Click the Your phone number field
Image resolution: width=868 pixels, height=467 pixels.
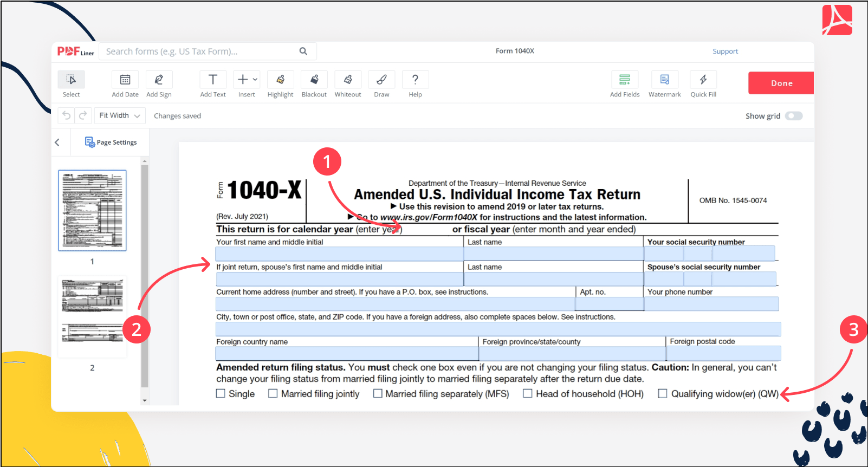[x=711, y=304]
